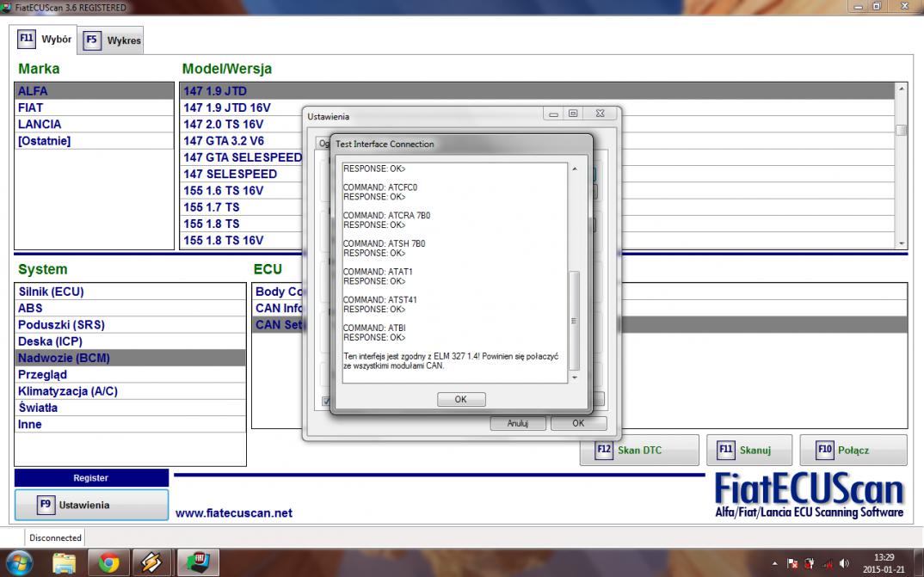Select model 155 1.8 TS 16V
Viewport: 924px width, 577px height.
[240, 240]
